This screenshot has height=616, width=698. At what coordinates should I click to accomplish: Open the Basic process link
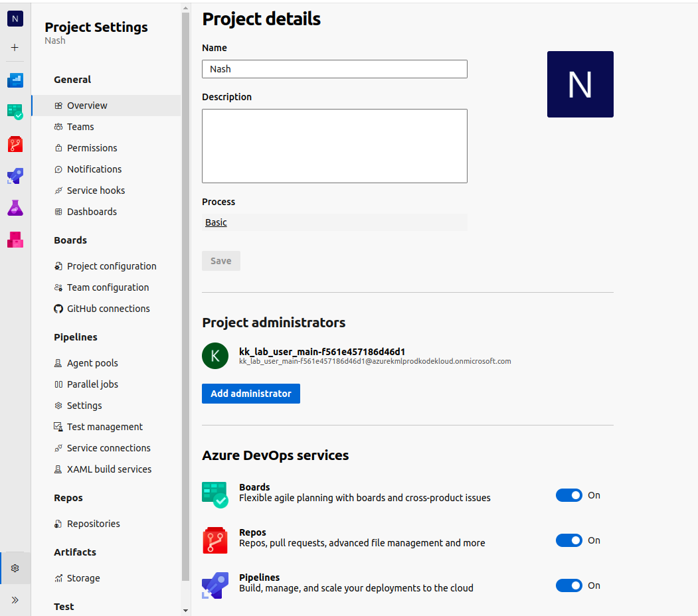(216, 222)
